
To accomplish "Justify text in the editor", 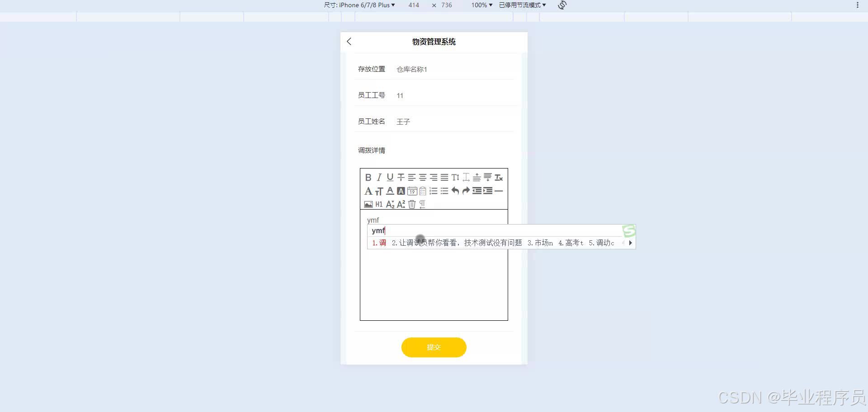I will coord(444,178).
